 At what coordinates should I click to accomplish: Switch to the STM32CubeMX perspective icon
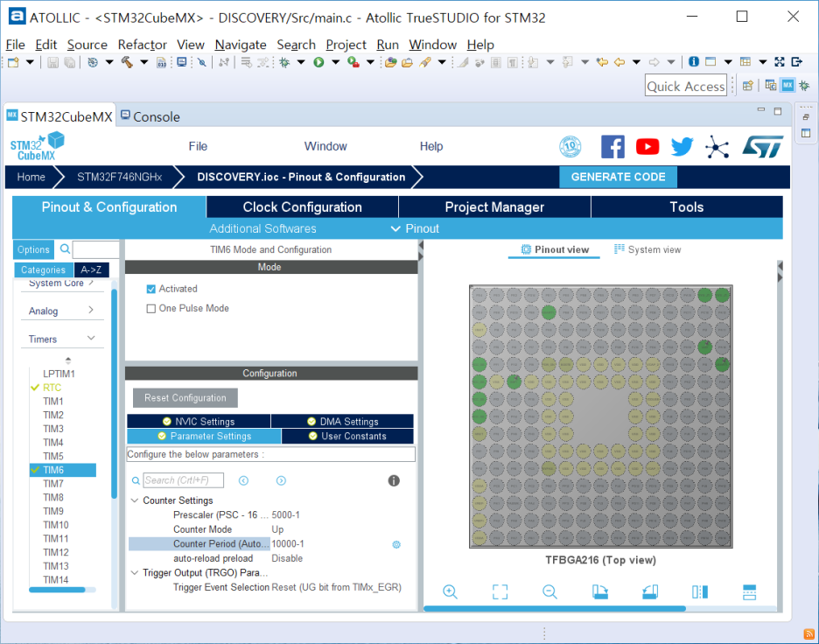click(787, 85)
